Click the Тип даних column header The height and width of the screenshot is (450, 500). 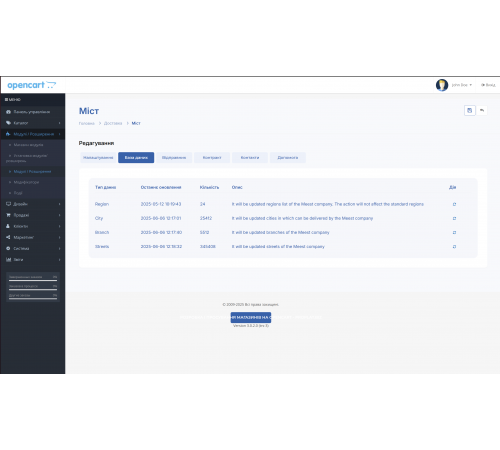(x=105, y=187)
